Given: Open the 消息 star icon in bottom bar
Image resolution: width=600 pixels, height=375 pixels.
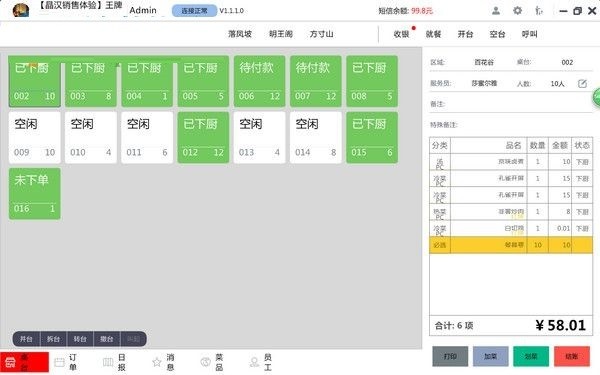Looking at the screenshot, I should (157, 362).
